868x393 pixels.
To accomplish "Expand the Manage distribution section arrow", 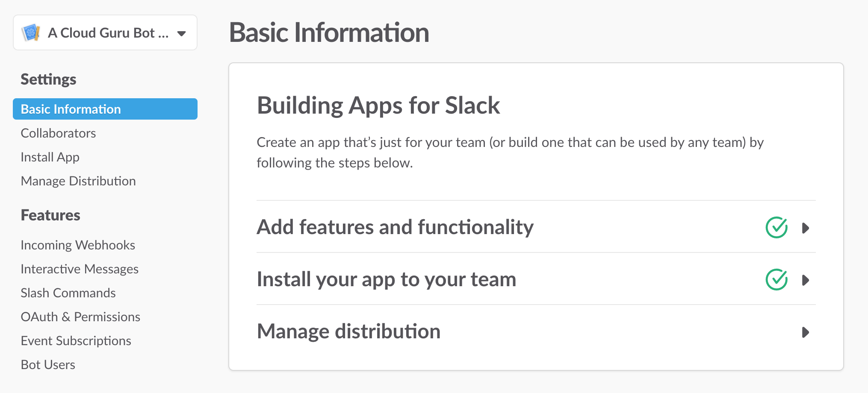I will [806, 332].
